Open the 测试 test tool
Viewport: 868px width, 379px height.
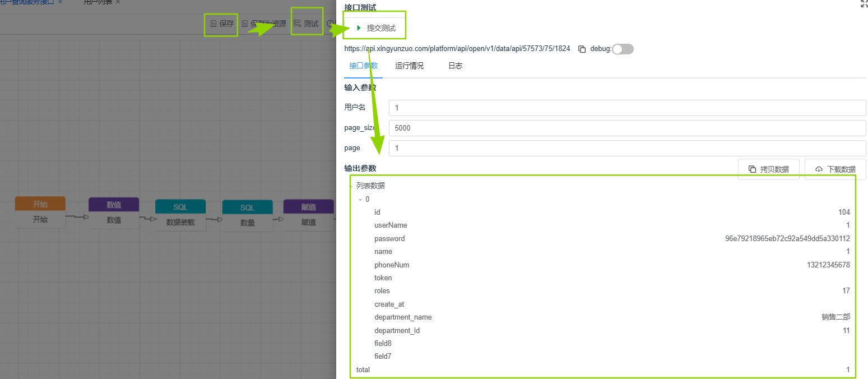click(x=306, y=24)
